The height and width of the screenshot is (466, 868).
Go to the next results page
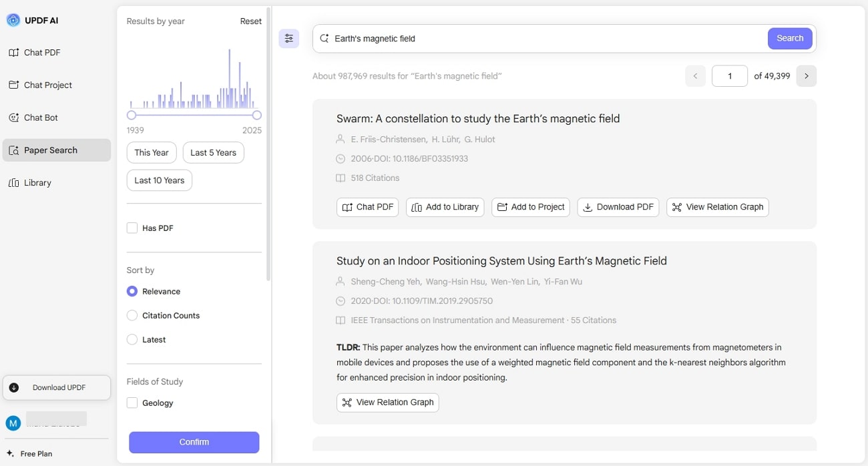806,76
